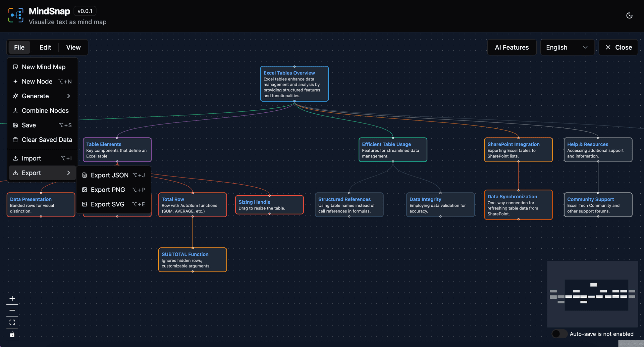Expand the Export submenu
The height and width of the screenshot is (347, 644).
point(42,173)
